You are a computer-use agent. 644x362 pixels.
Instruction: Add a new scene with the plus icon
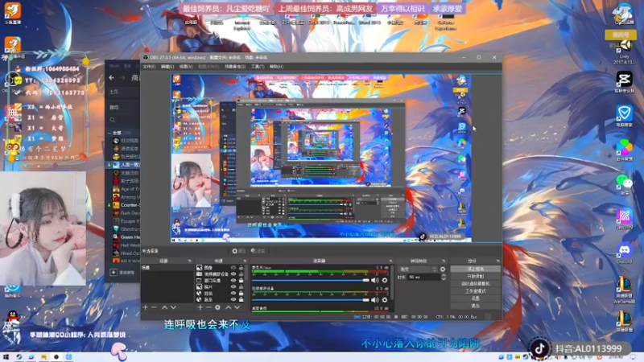point(145,307)
